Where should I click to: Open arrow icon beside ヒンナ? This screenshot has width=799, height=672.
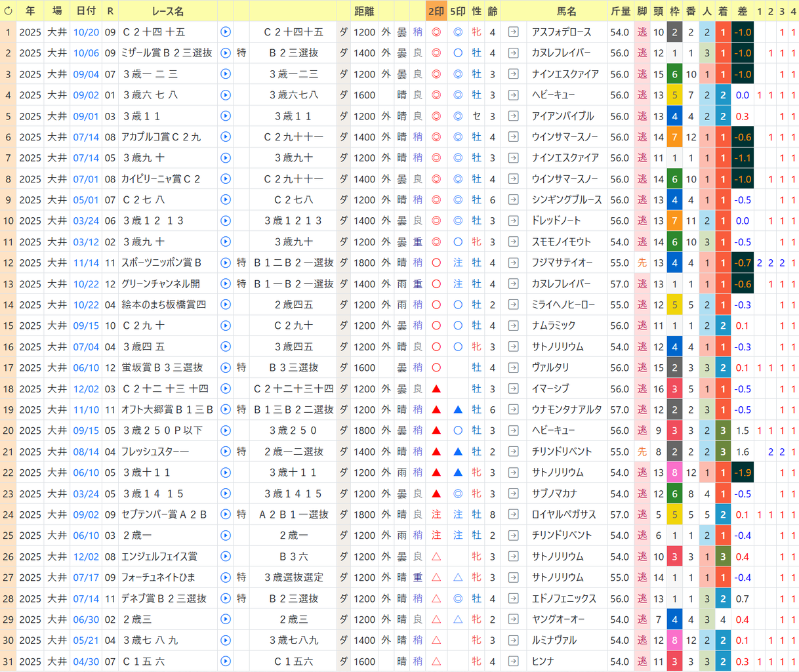pyautogui.click(x=514, y=661)
